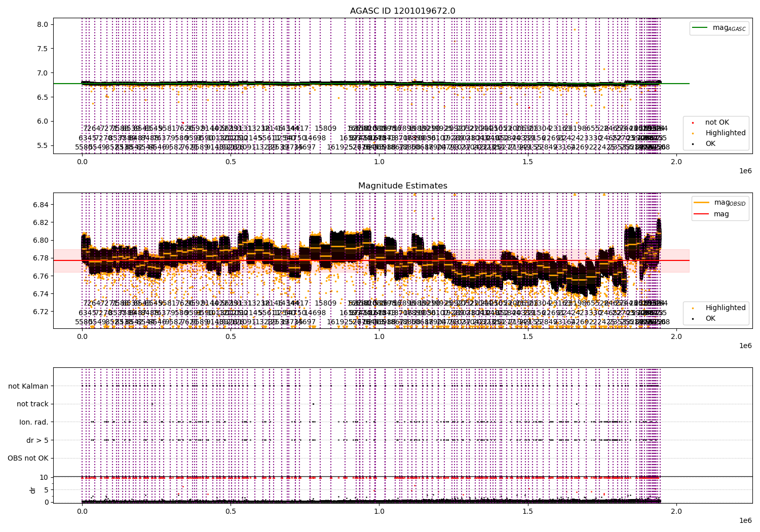Click the 1.5 x-axis tick of Magnitude Estimates plot

click(x=528, y=336)
